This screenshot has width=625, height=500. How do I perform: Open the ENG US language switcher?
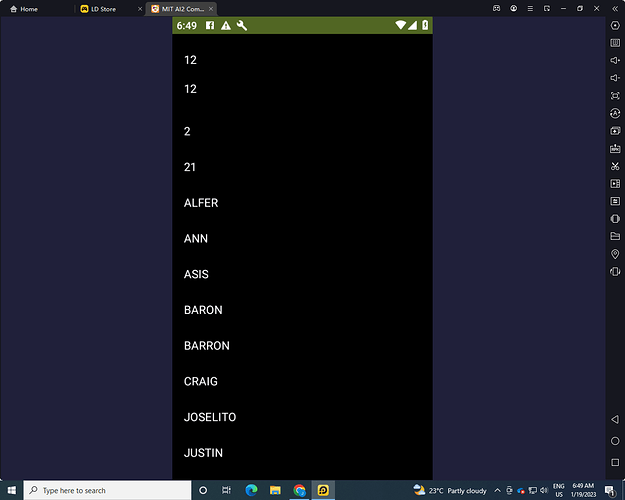(558, 490)
